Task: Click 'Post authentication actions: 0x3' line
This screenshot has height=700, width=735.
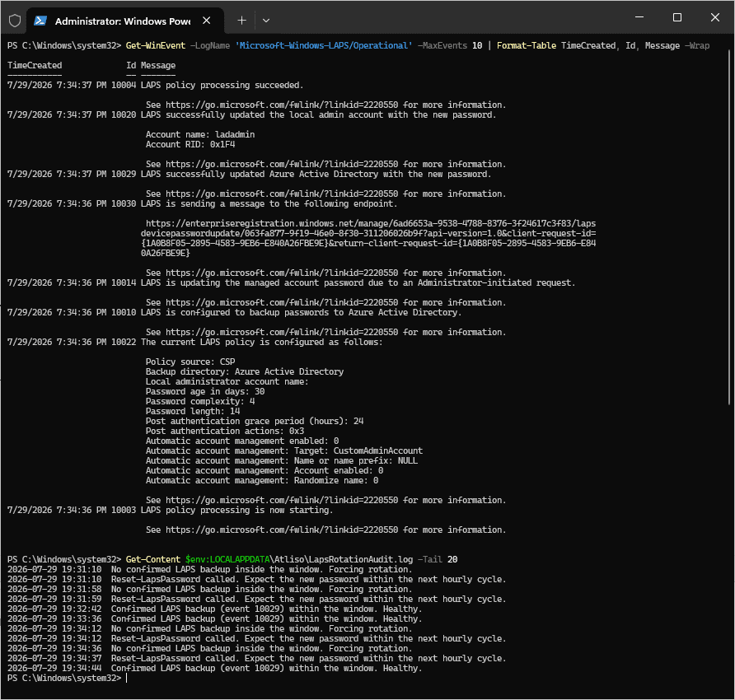Action: click(225, 431)
